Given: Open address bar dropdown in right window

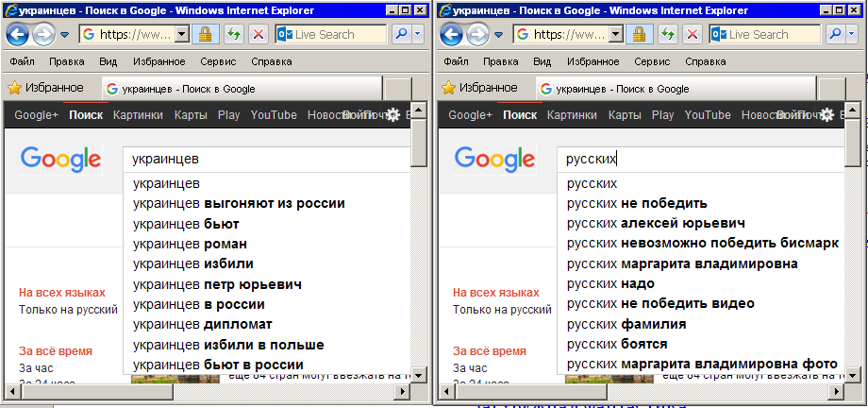Looking at the screenshot, I should 616,35.
